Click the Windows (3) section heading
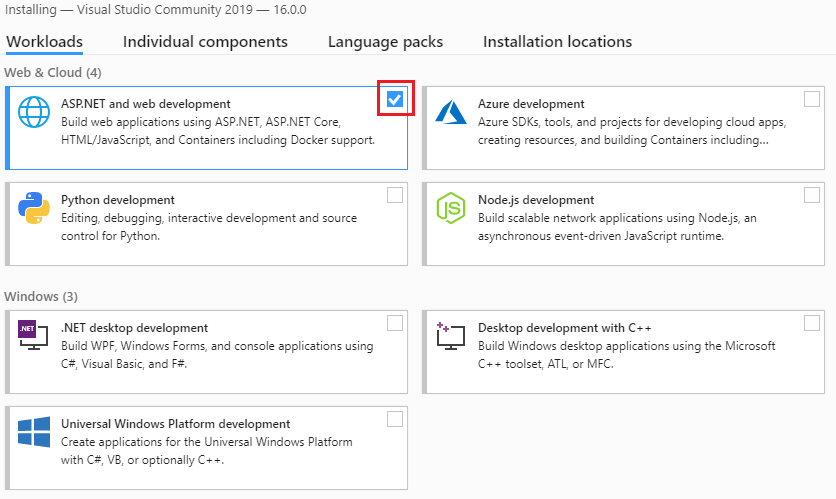This screenshot has height=499, width=836. click(x=41, y=296)
